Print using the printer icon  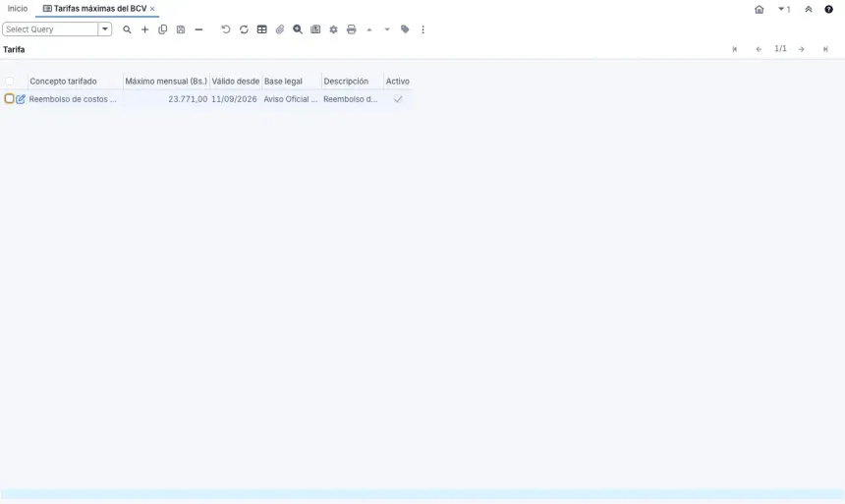tap(352, 29)
